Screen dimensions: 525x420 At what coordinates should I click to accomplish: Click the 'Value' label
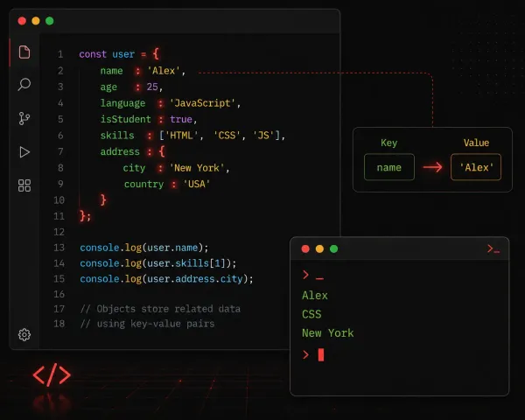476,143
